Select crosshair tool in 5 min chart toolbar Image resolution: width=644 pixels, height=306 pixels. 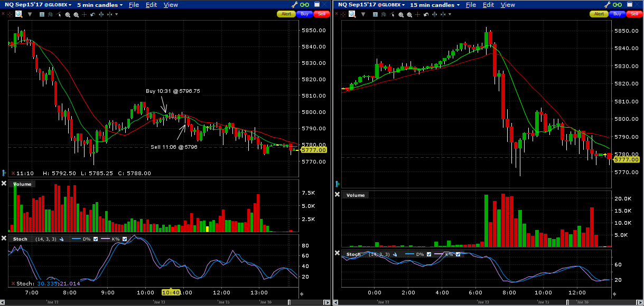(x=10, y=14)
